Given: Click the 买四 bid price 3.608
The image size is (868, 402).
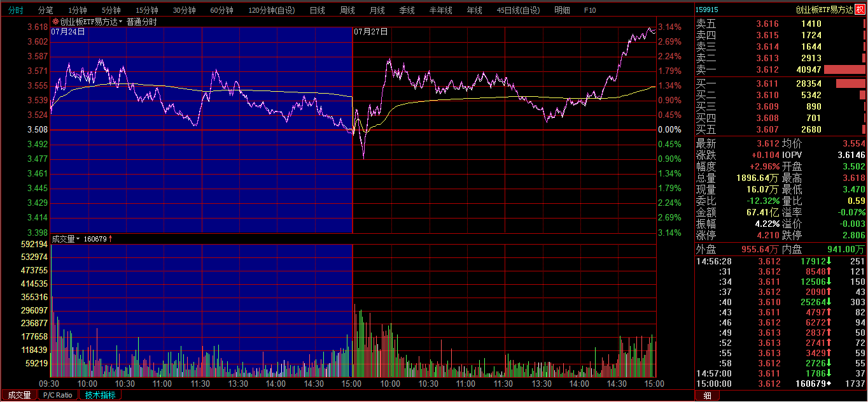Looking at the screenshot, I should pyautogui.click(x=767, y=118).
